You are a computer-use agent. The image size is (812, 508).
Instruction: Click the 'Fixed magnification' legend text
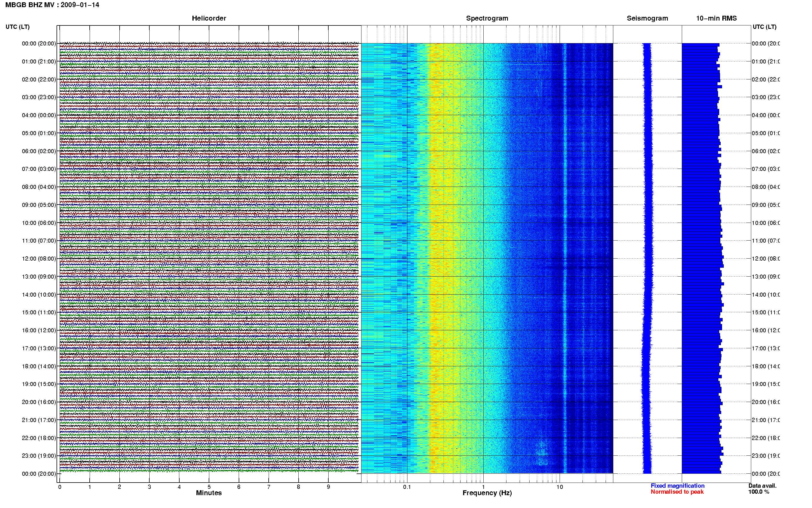coord(678,486)
